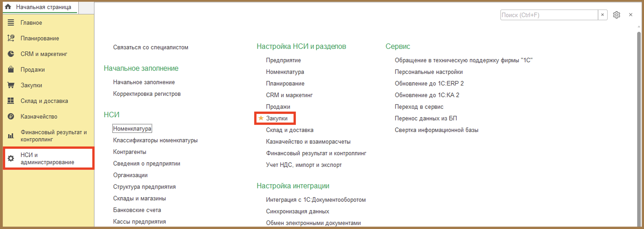This screenshot has height=229, width=644.
Task: Open the Казначейство section
Action: point(39,117)
